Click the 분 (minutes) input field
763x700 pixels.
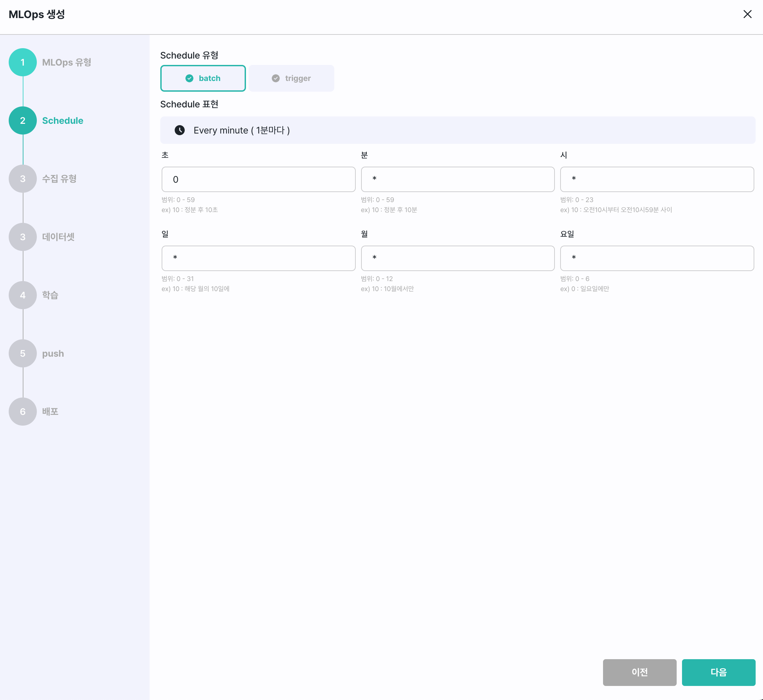point(458,180)
